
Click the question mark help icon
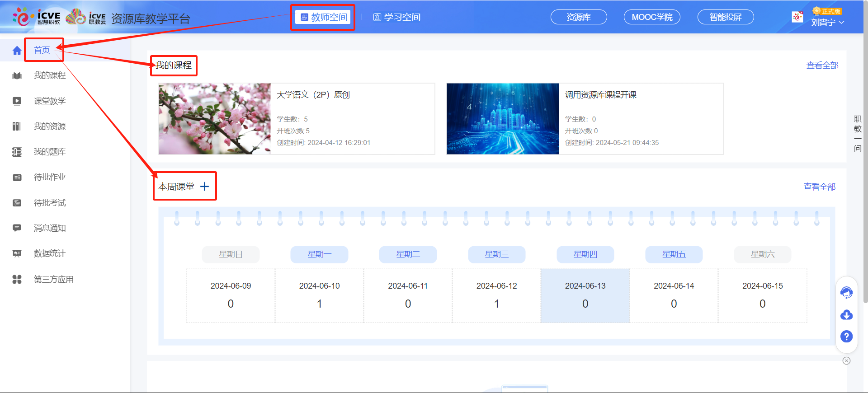[846, 337]
